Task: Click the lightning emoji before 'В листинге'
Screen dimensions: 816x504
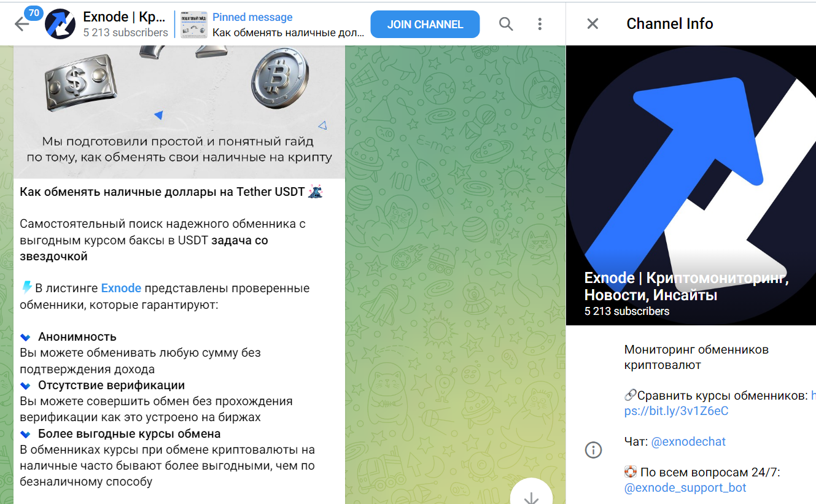Action: tap(26, 287)
